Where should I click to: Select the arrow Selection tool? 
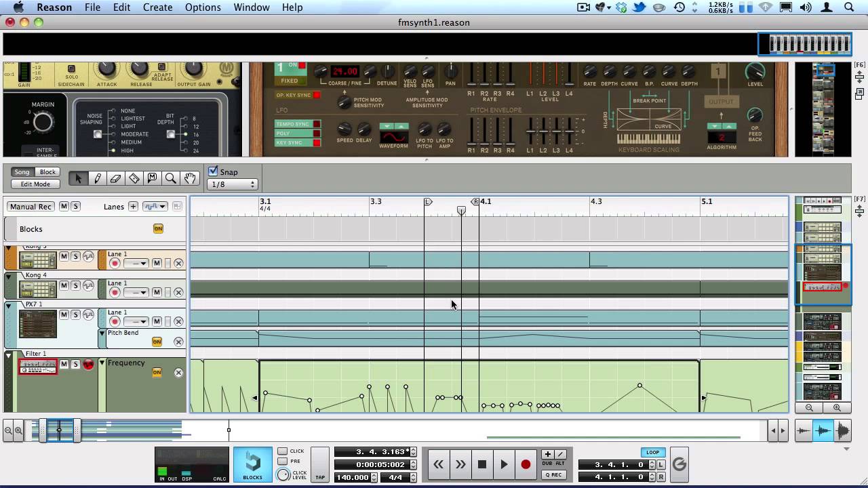point(78,178)
